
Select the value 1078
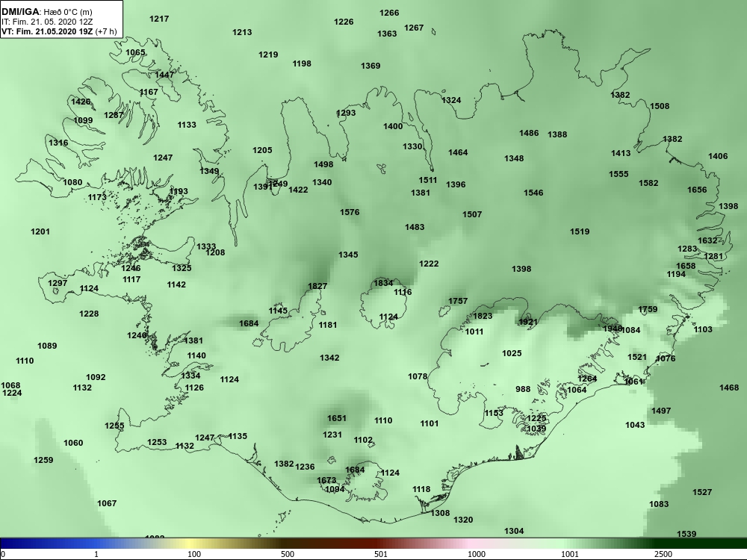click(418, 376)
